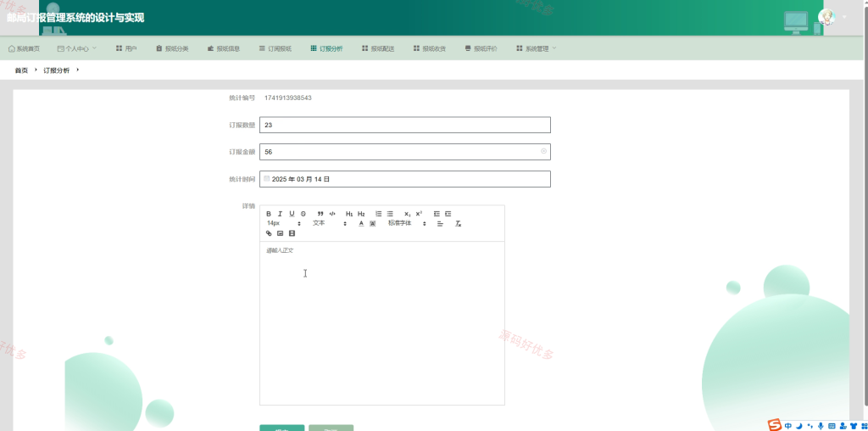The height and width of the screenshot is (431, 868).
Task: Open the 标准字体 font family dropdown
Action: 407,223
